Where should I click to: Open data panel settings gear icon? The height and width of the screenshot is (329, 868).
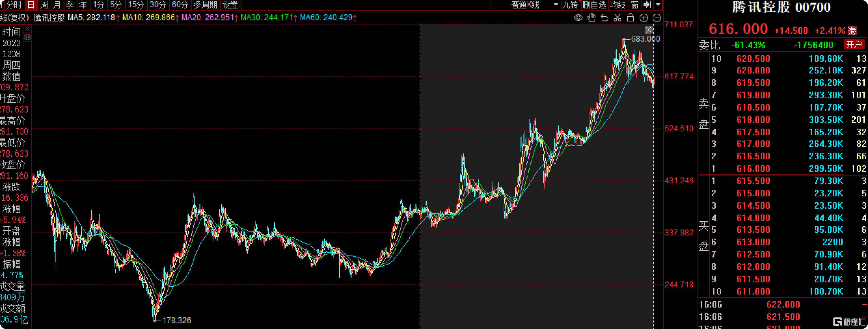pyautogui.click(x=27, y=37)
